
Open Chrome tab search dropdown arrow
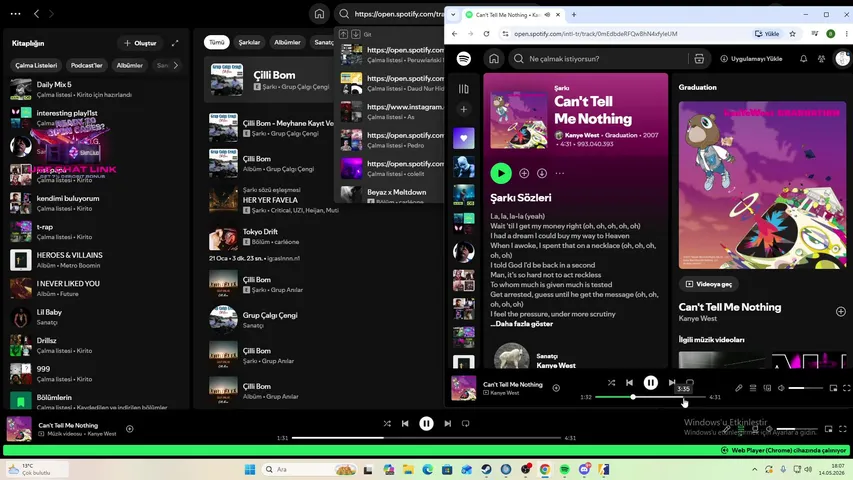pyautogui.click(x=453, y=15)
